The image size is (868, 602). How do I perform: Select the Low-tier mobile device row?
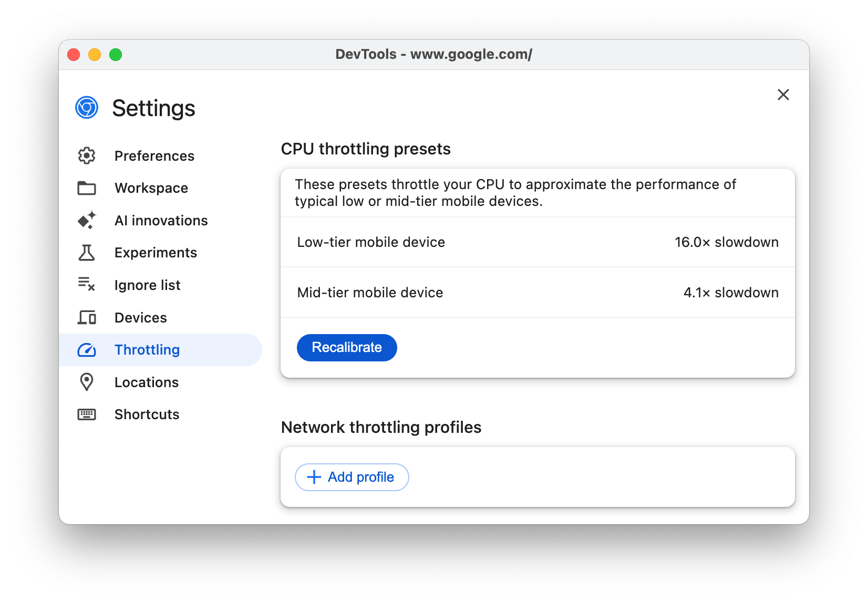coord(538,242)
